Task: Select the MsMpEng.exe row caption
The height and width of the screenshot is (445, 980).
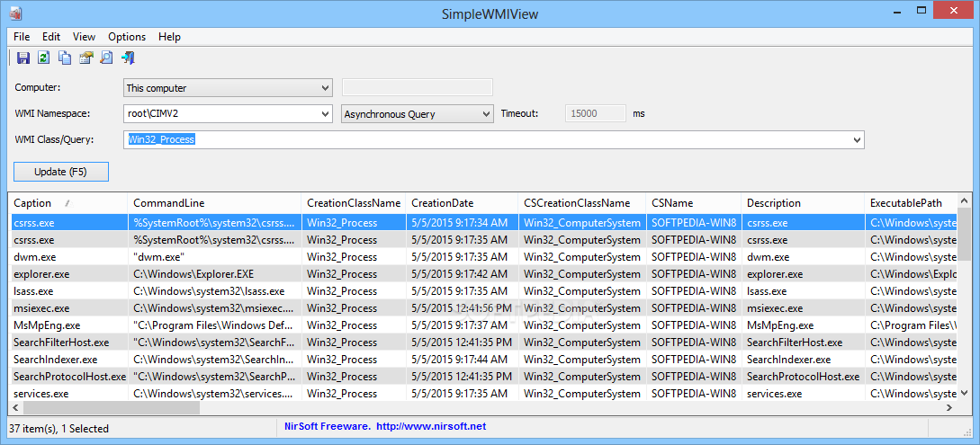Action: 46,325
